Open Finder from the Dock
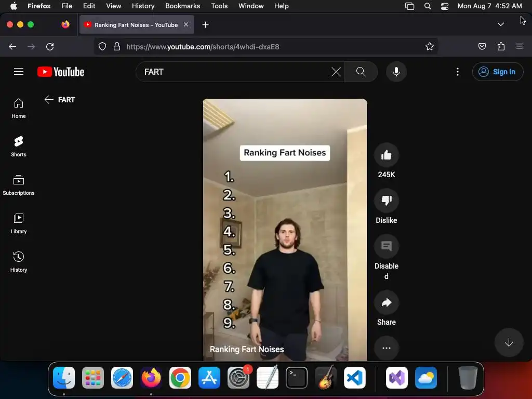Screen dimensions: 532x399 coord(64,378)
